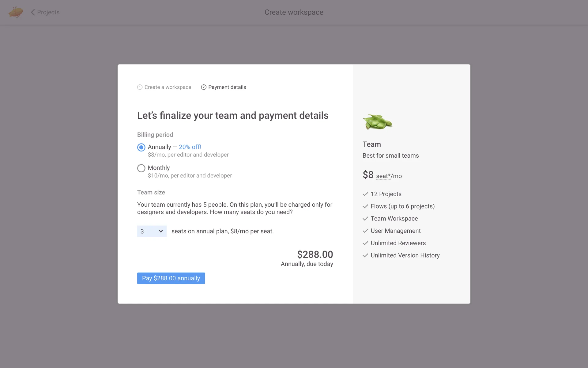Viewport: 588px width, 368px height.
Task: Click Pay $288.00 annually button
Action: click(171, 278)
